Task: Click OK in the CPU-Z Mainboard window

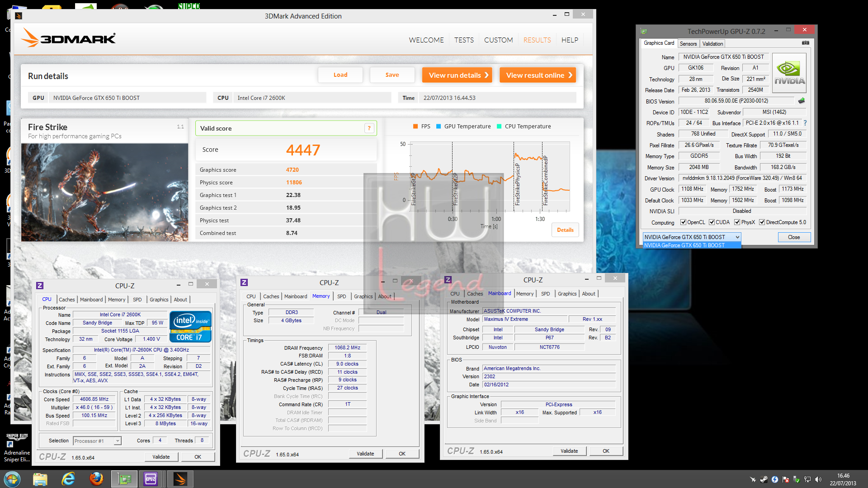Action: [x=606, y=451]
